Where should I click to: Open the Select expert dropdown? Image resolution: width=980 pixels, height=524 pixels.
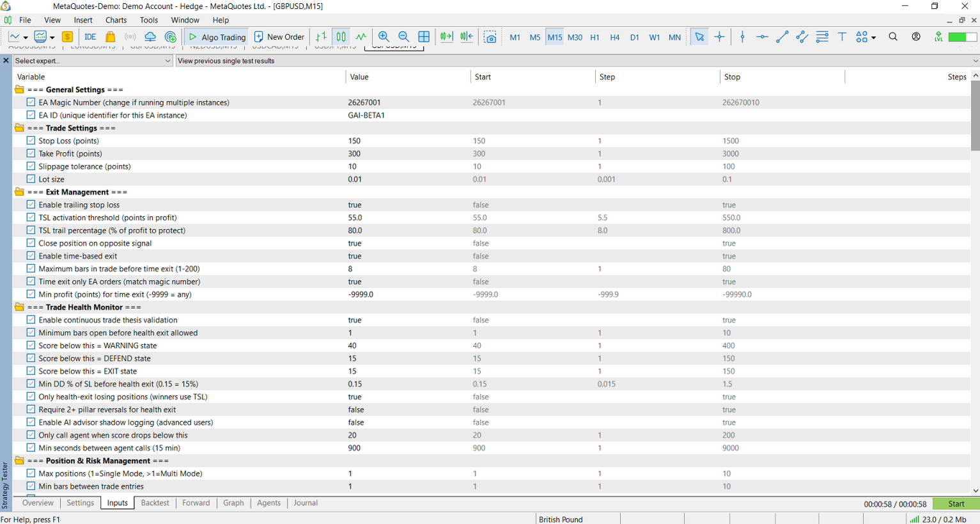pos(93,61)
